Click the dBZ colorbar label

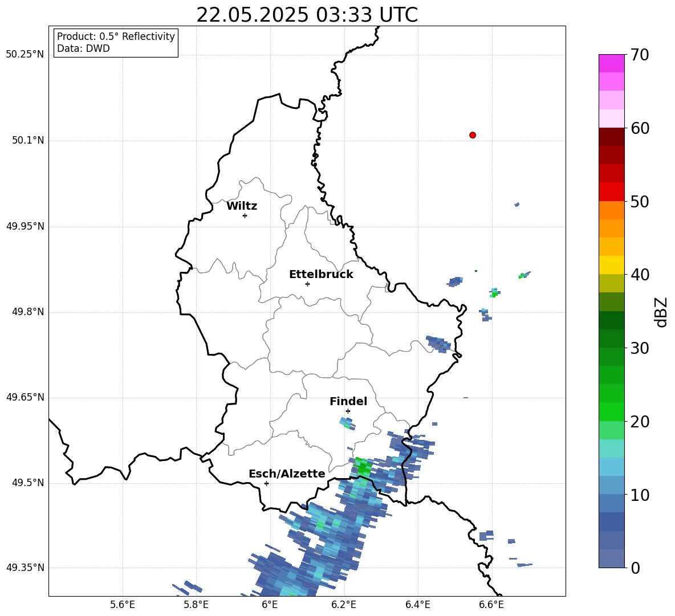661,312
